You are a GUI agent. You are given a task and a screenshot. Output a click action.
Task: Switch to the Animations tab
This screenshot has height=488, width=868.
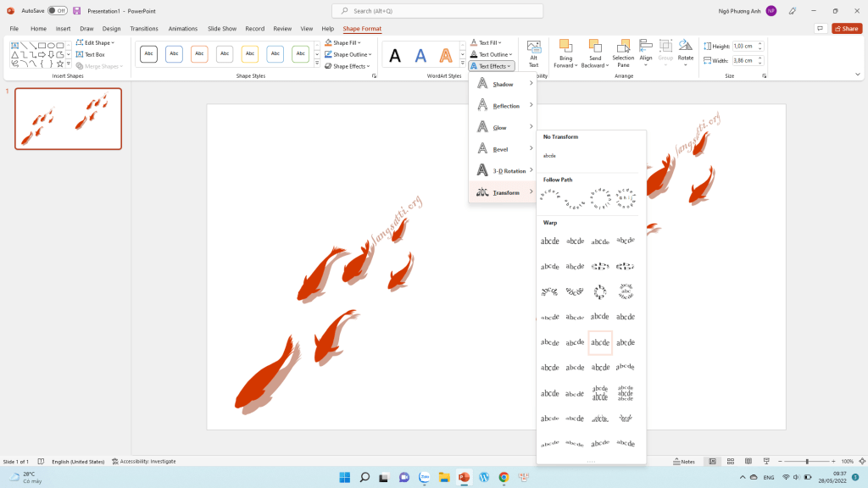[183, 29]
